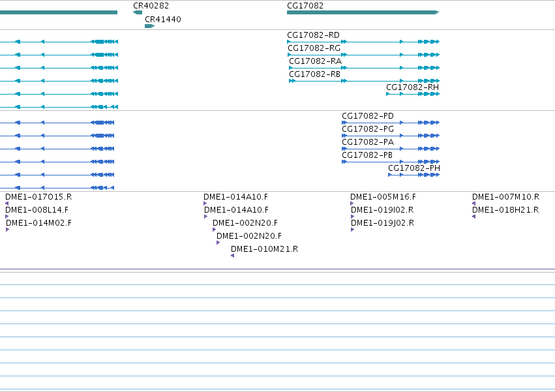Click the DME1-017O15.R arrow marker
This screenshot has width=555, height=392.
click(7, 204)
